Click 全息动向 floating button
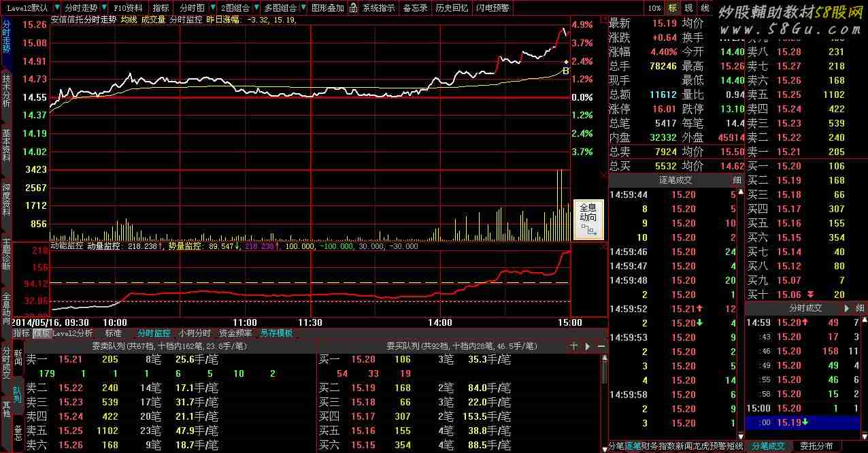This screenshot has height=453, width=868. click(588, 219)
